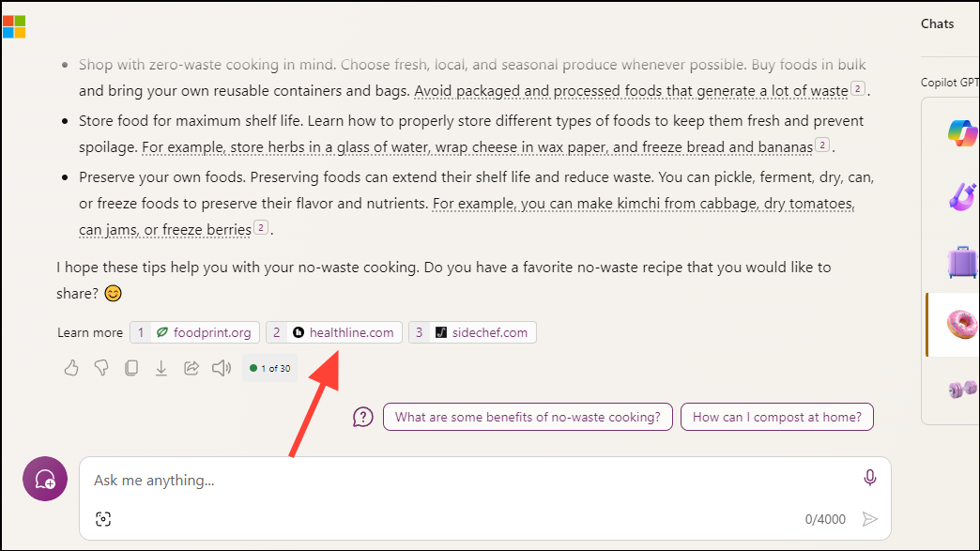
Task: Download the response using export icon
Action: coord(161,368)
